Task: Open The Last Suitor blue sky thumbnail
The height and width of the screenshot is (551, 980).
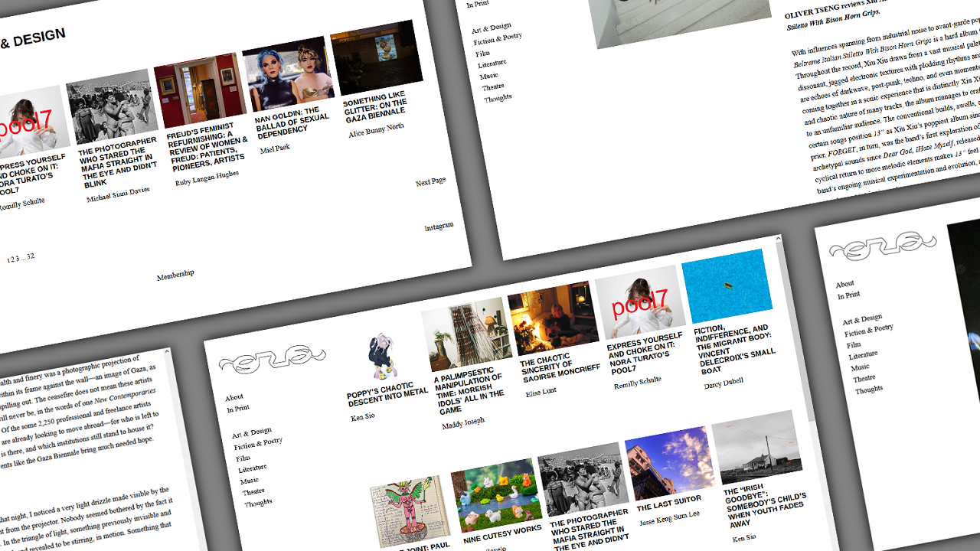Action: pyautogui.click(x=670, y=464)
